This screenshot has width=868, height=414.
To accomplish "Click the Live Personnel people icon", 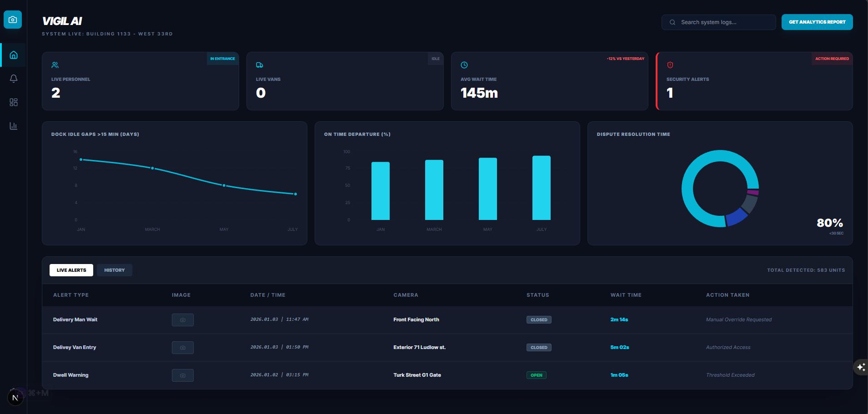I will pos(55,65).
